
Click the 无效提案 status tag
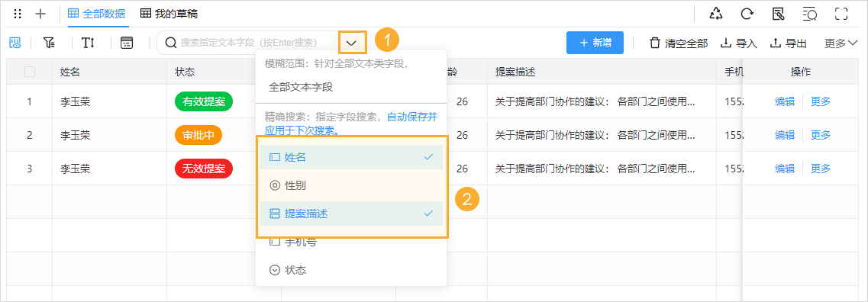point(204,169)
